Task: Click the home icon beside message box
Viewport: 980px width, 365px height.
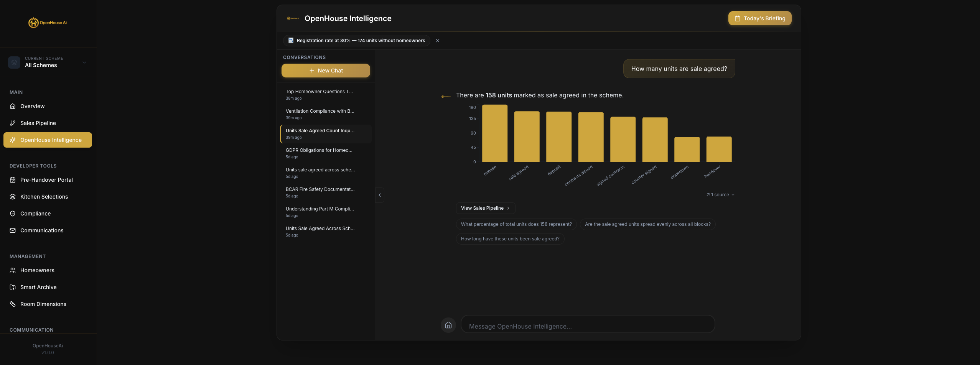Action: (448, 325)
